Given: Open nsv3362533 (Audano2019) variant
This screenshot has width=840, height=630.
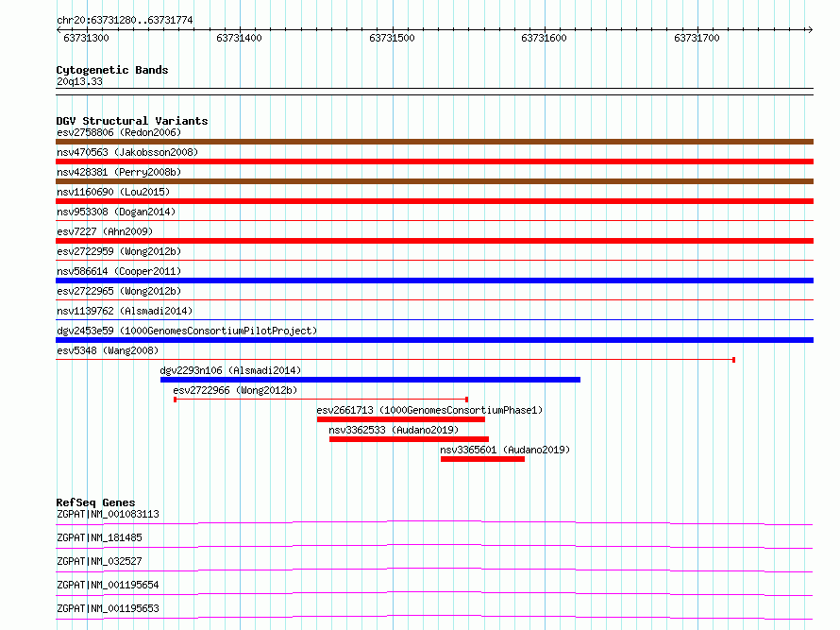Looking at the screenshot, I should (x=394, y=430).
